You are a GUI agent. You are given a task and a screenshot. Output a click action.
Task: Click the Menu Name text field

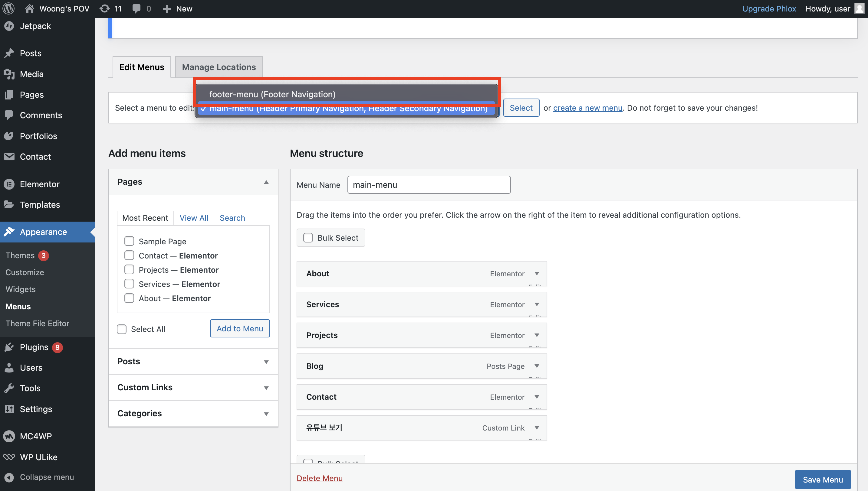[x=429, y=185]
